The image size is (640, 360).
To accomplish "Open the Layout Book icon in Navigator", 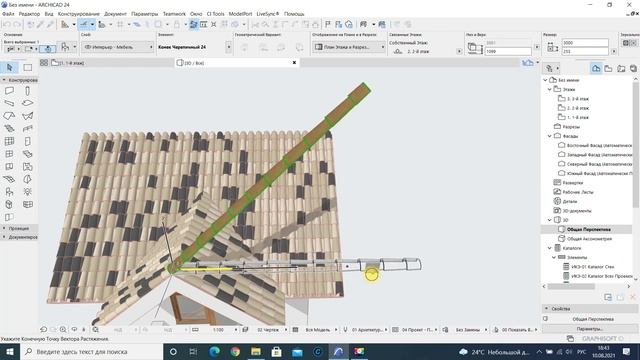I will [x=621, y=68].
